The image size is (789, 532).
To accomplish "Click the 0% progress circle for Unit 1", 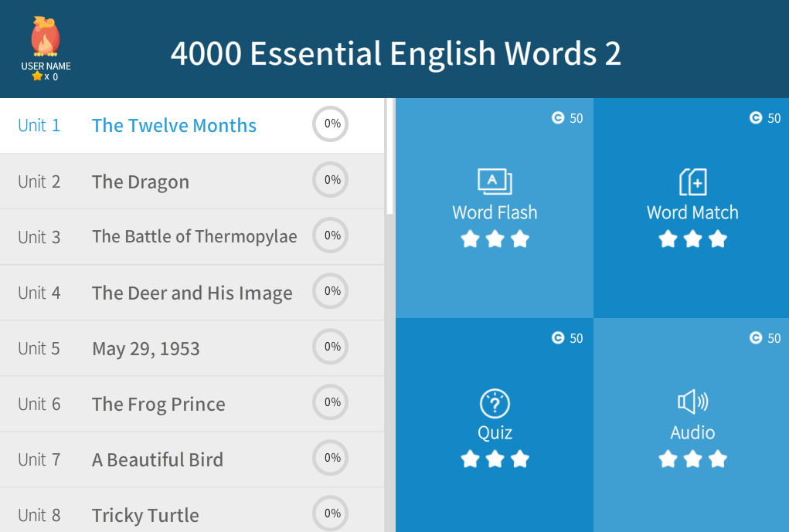I will click(331, 124).
